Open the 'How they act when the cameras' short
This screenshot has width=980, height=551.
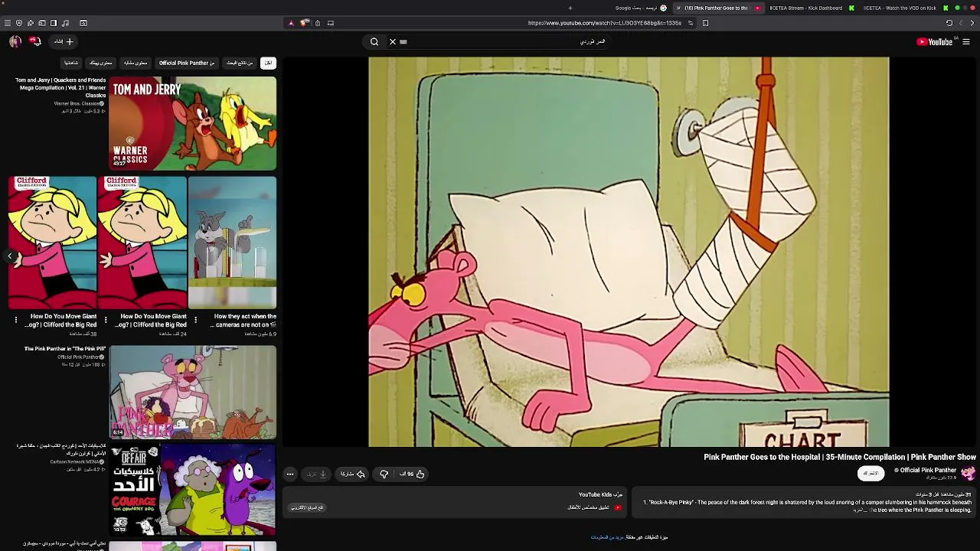click(232, 243)
